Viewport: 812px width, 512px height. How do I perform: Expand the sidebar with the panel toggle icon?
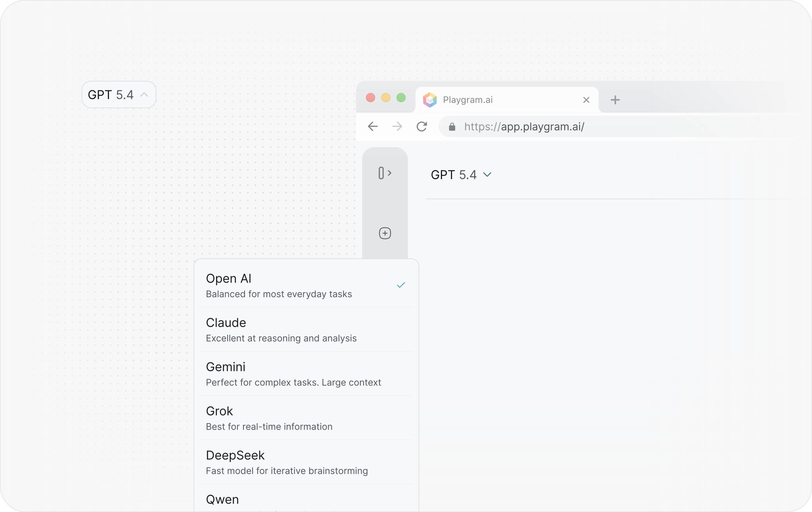[x=385, y=173]
